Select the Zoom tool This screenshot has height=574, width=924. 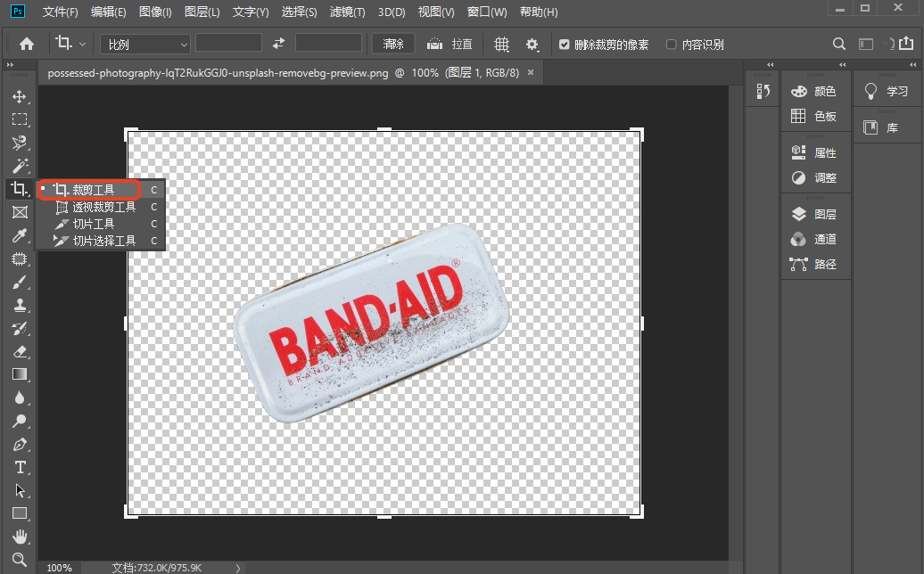[20, 559]
